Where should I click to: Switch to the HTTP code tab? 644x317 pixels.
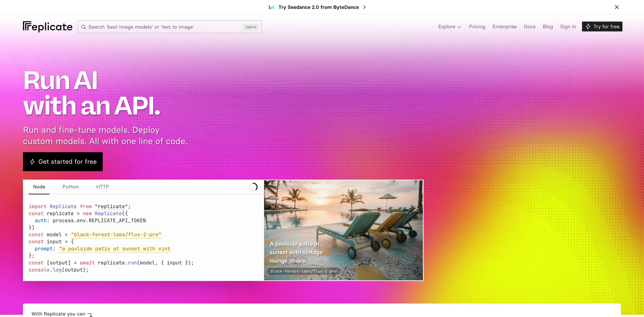(x=103, y=187)
